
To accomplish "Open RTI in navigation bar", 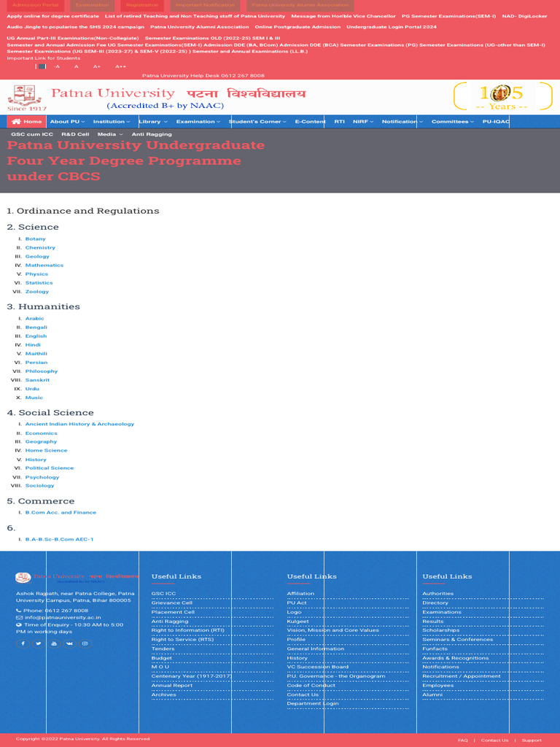I will (x=340, y=122).
